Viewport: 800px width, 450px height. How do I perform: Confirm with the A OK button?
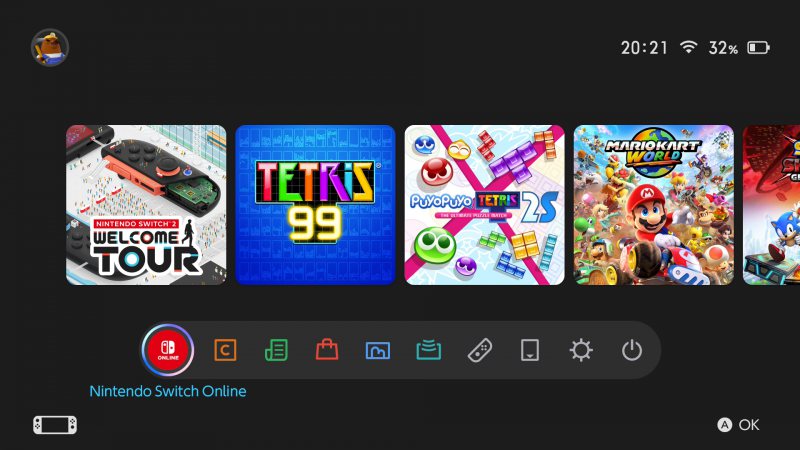738,425
